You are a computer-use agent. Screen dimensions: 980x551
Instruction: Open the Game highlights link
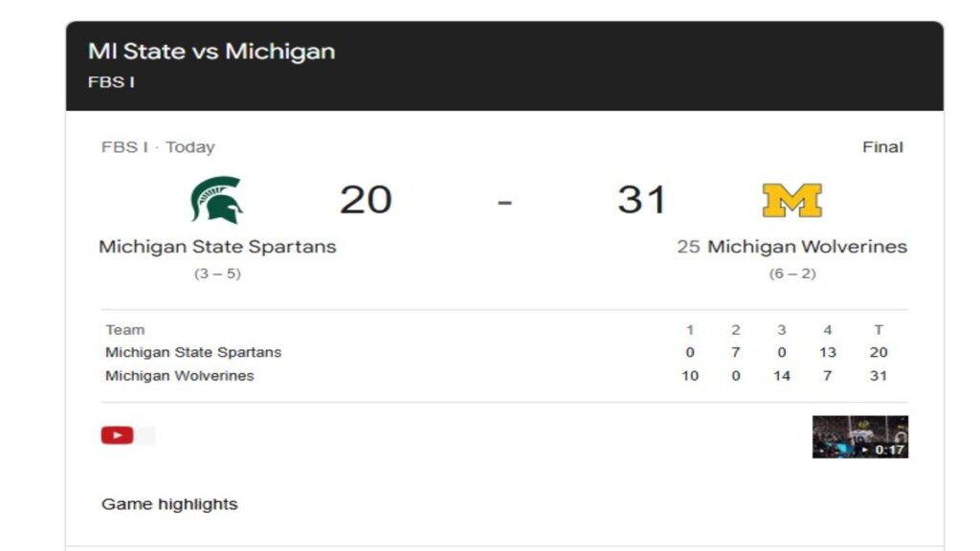pos(169,503)
